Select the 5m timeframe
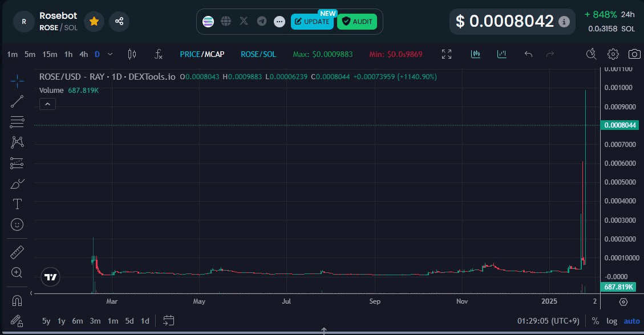The image size is (644, 335). (30, 54)
